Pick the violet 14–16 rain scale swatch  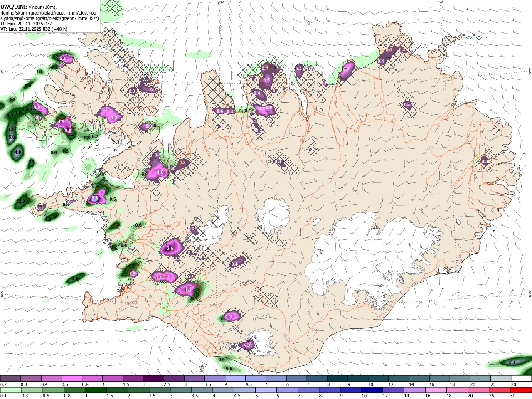point(414,390)
